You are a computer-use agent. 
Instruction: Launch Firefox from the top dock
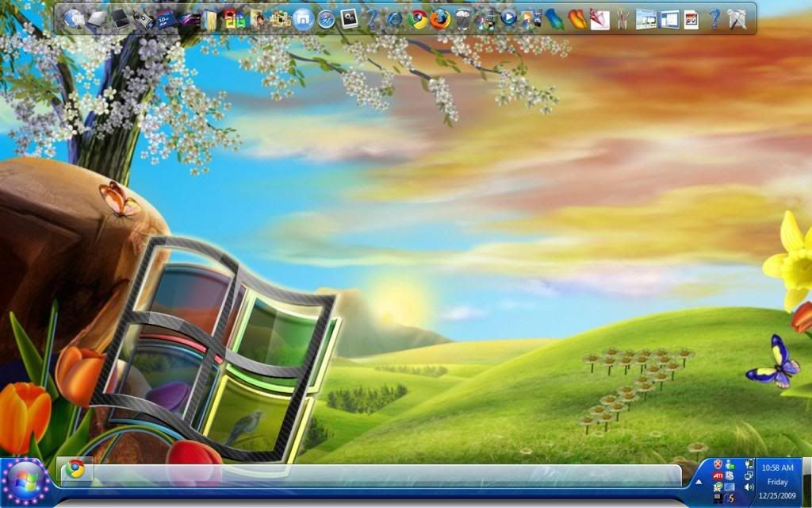(x=440, y=19)
